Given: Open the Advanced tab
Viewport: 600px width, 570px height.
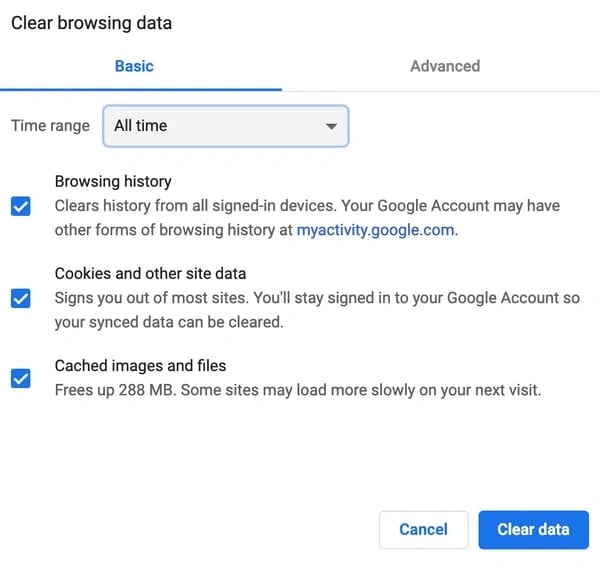Looking at the screenshot, I should tap(445, 66).
